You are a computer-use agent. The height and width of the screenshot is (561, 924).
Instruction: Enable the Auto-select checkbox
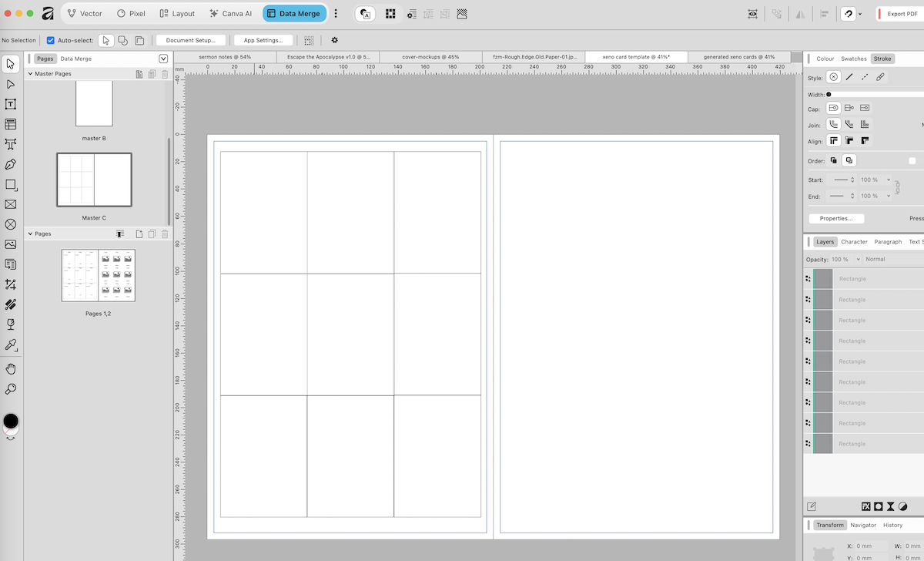49,40
